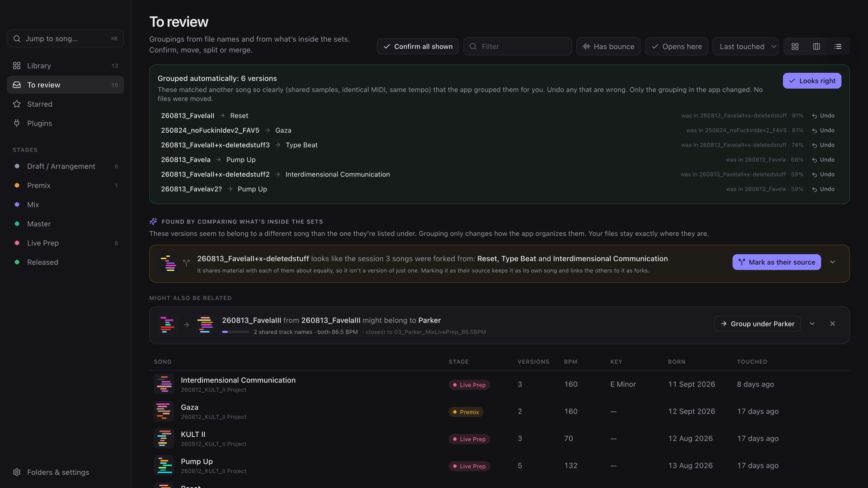Dismiss the Parker grouping suggestion
This screenshot has width=868, height=488.
coord(833,324)
